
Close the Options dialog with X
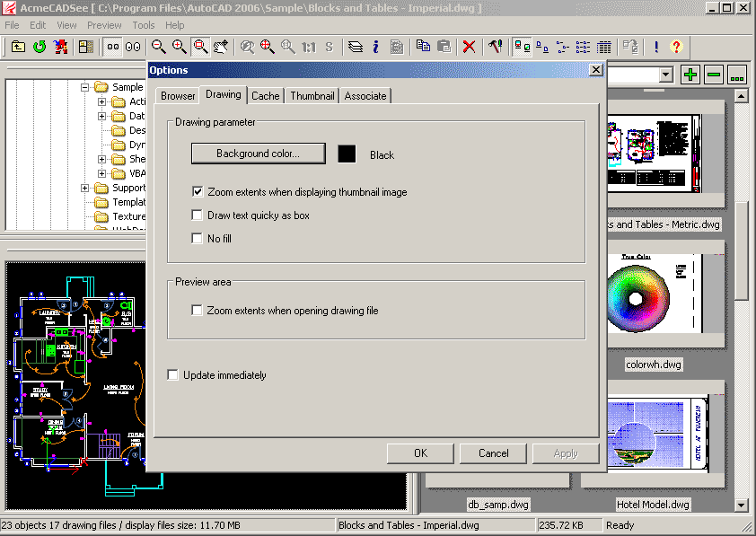pos(596,70)
